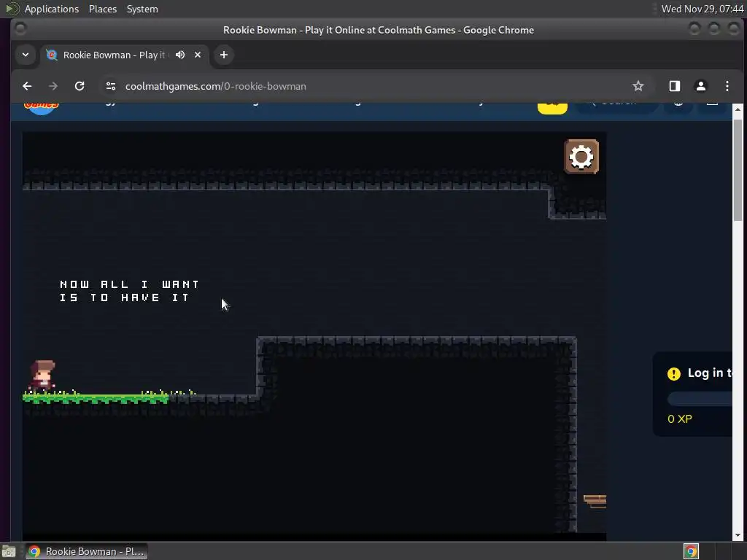
Task: Bookmark this page with the star
Action: [x=638, y=86]
